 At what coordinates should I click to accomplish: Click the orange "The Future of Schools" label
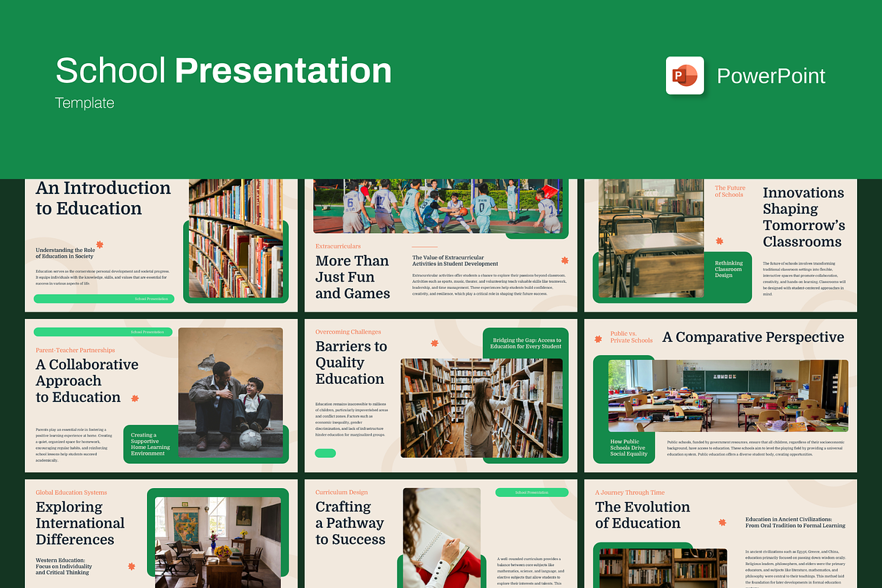pyautogui.click(x=730, y=191)
